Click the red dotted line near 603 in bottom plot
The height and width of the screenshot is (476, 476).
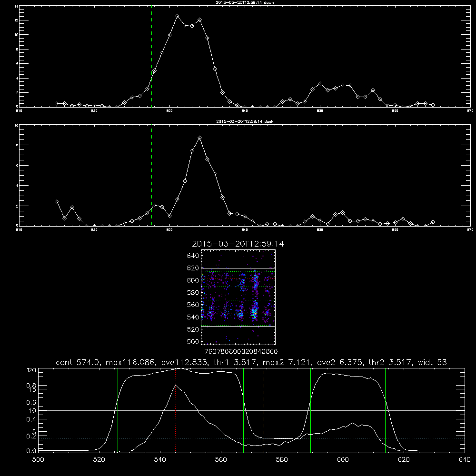352,410
